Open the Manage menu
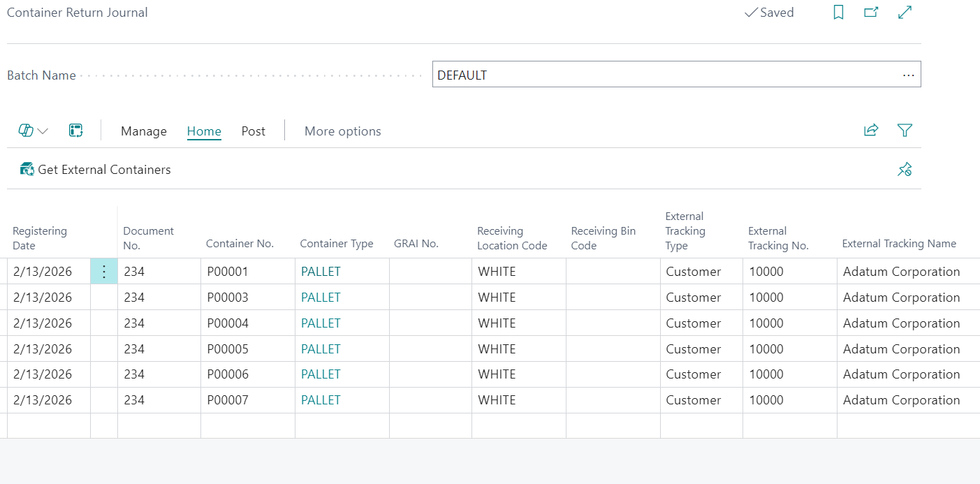This screenshot has height=484, width=980. pyautogui.click(x=144, y=131)
